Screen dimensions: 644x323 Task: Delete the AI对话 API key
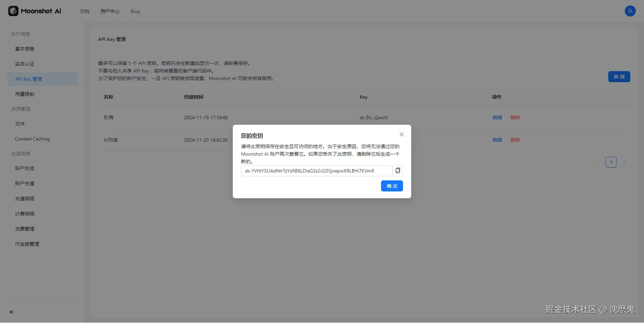coord(515,140)
